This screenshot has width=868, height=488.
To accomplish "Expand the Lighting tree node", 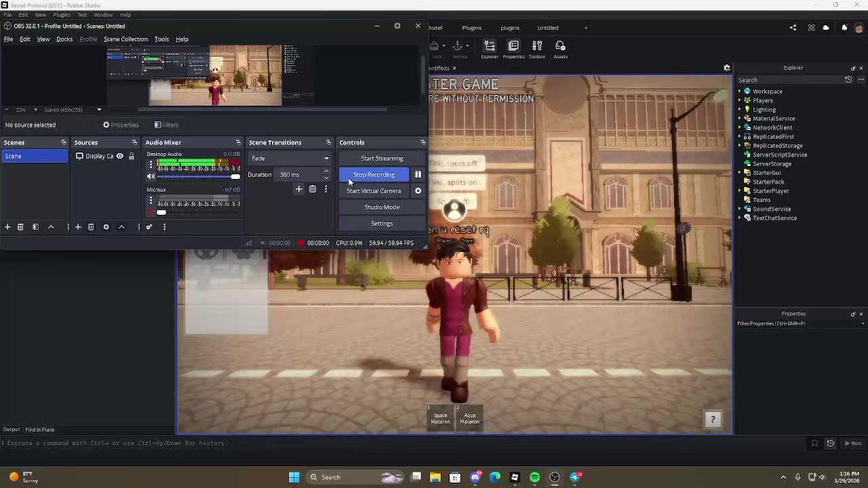I will 740,109.
